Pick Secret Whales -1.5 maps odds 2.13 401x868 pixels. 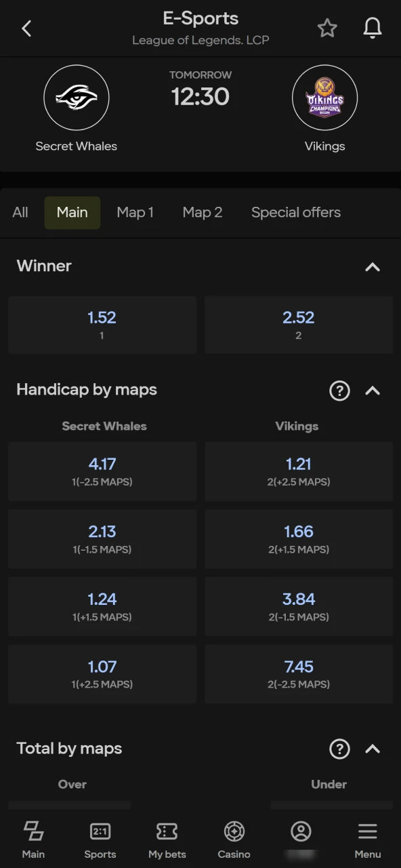click(102, 538)
